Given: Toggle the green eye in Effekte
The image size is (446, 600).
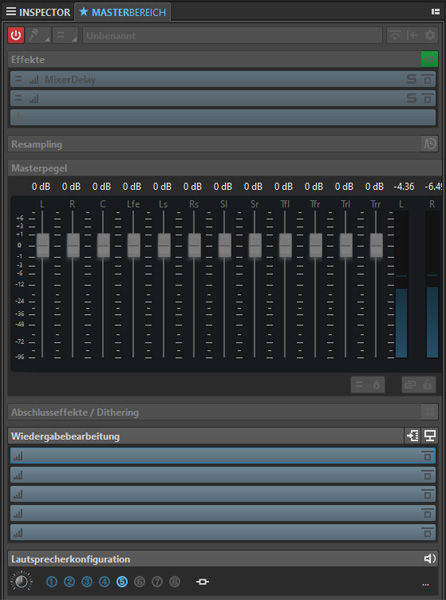Looking at the screenshot, I should coord(429,59).
